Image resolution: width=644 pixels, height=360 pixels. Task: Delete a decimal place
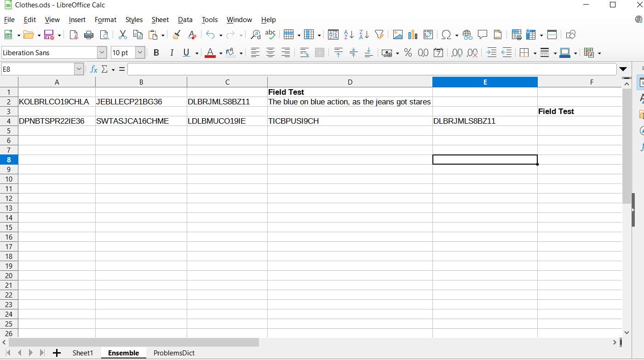point(472,53)
